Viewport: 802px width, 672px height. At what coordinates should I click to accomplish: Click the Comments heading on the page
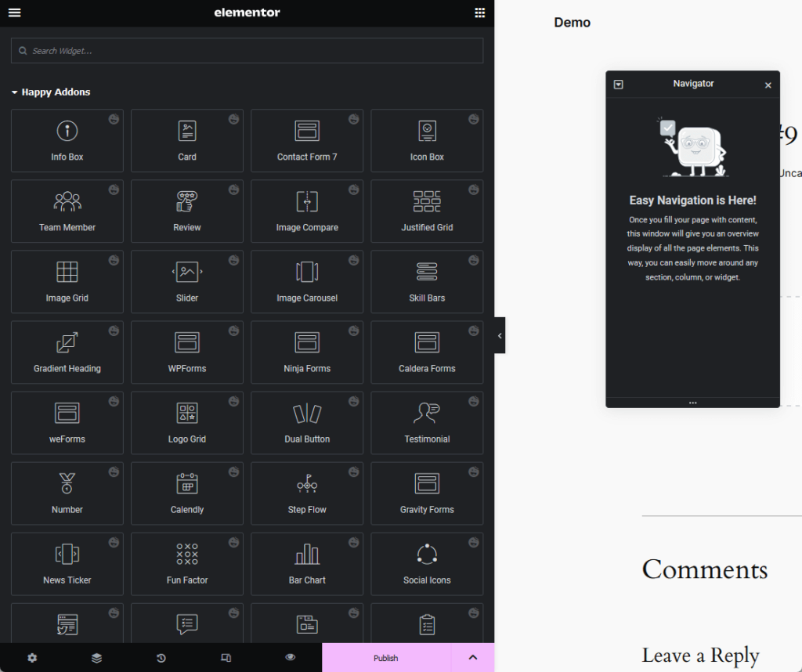click(705, 569)
